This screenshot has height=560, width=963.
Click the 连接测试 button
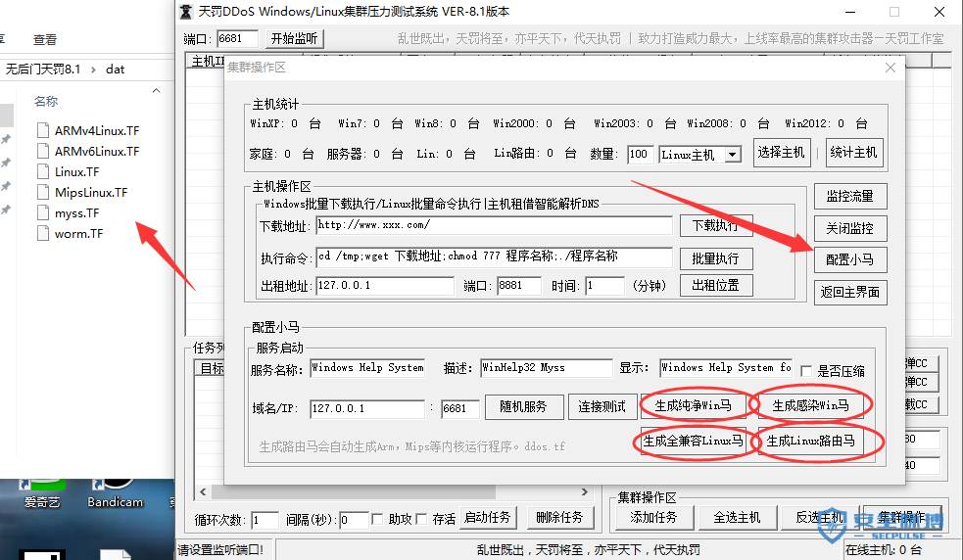coord(602,406)
